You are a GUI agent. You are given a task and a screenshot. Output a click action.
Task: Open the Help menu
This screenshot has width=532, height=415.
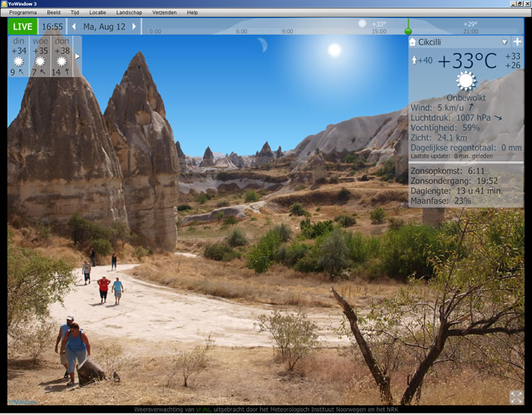192,13
